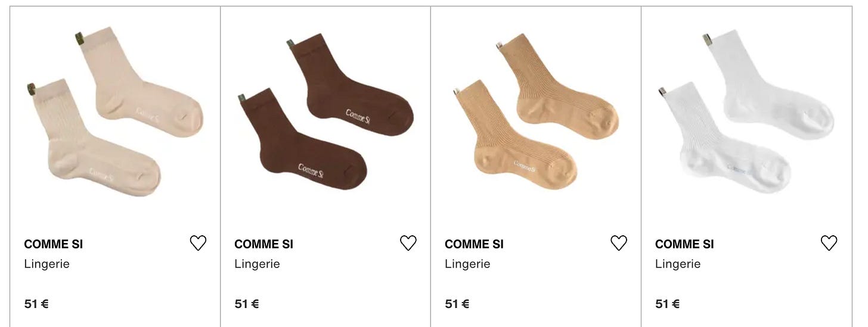Click the 51 € price of brown socks
The width and height of the screenshot is (868, 327).
tap(247, 304)
